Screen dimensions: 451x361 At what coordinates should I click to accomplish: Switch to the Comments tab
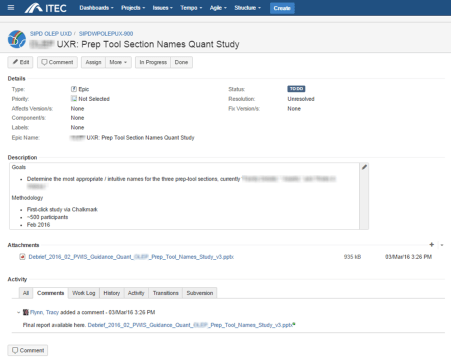click(x=50, y=293)
